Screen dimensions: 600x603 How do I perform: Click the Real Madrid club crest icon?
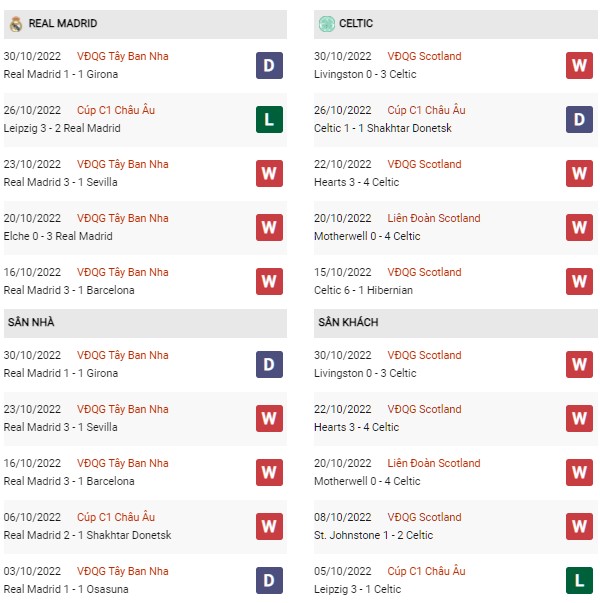[16, 24]
